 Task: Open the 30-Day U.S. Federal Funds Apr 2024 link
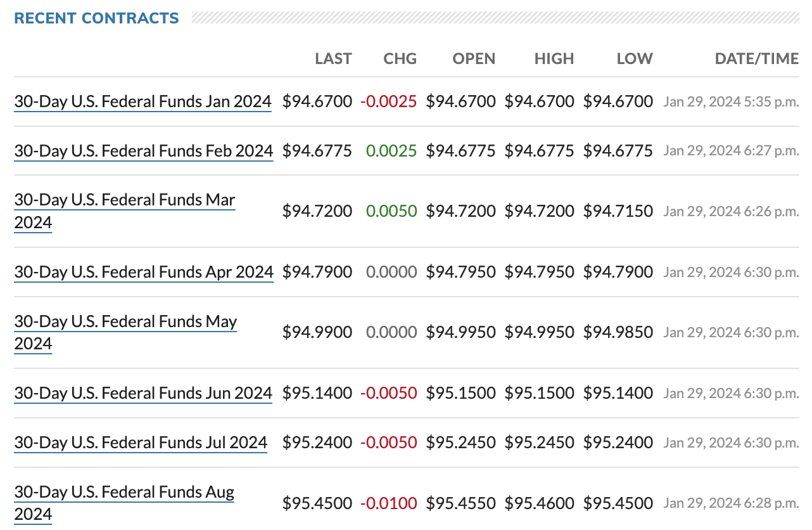(x=144, y=272)
